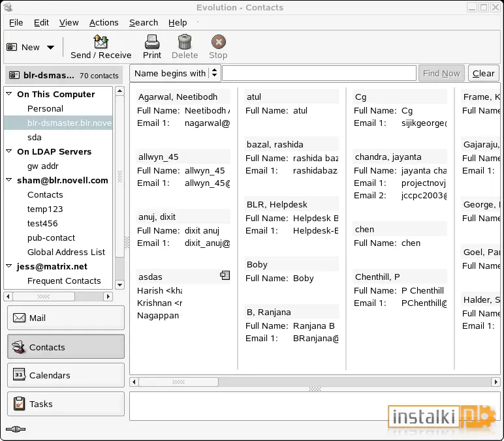
Task: Click the Calendars icon
Action: (x=19, y=374)
